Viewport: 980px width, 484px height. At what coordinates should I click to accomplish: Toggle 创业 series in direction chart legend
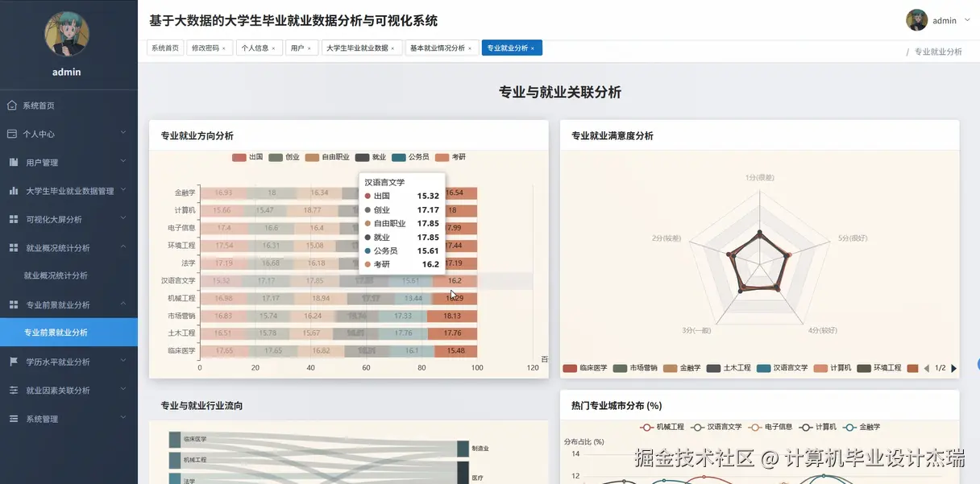click(x=284, y=158)
